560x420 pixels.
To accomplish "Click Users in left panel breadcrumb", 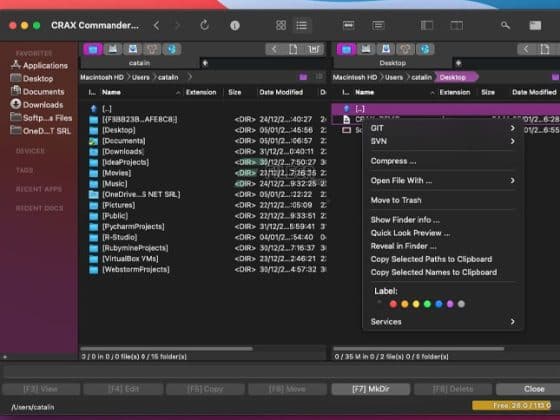I will pos(141,78).
